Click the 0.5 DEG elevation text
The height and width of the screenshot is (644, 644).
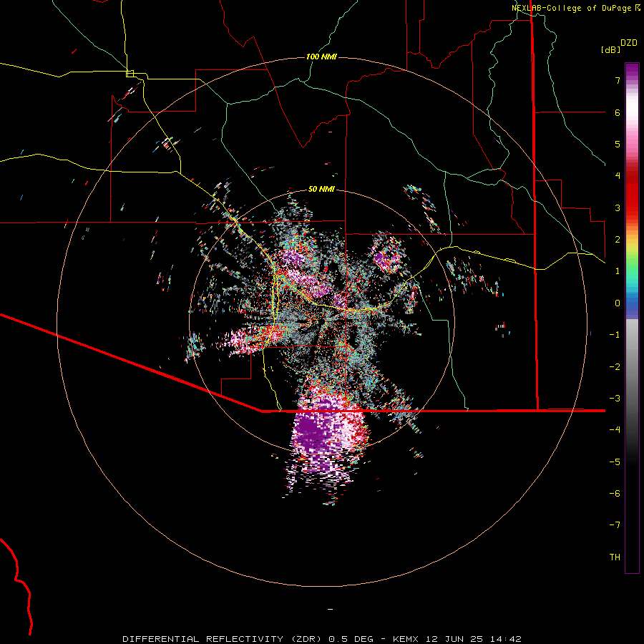pyautogui.click(x=351, y=639)
